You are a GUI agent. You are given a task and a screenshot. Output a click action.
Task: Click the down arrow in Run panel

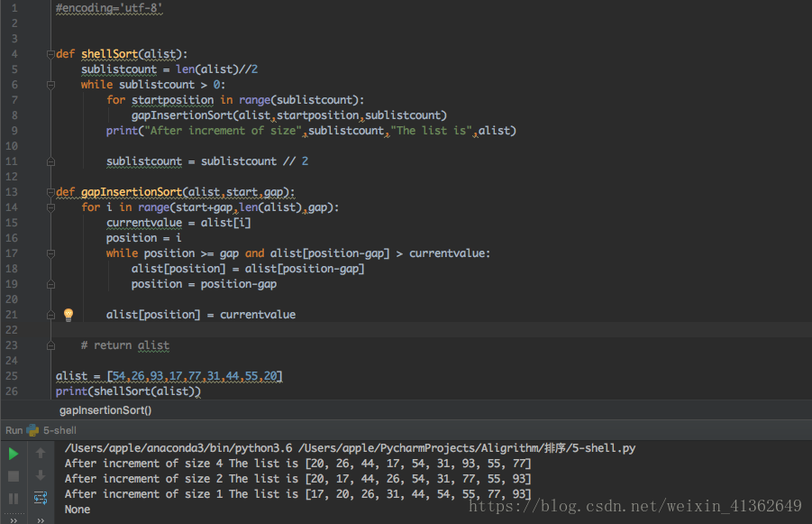41,475
